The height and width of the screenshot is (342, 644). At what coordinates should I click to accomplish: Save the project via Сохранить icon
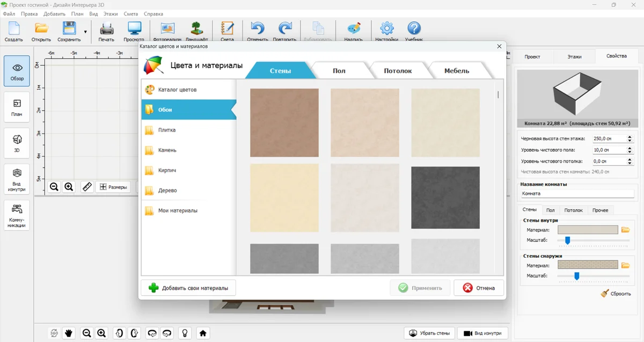click(69, 32)
